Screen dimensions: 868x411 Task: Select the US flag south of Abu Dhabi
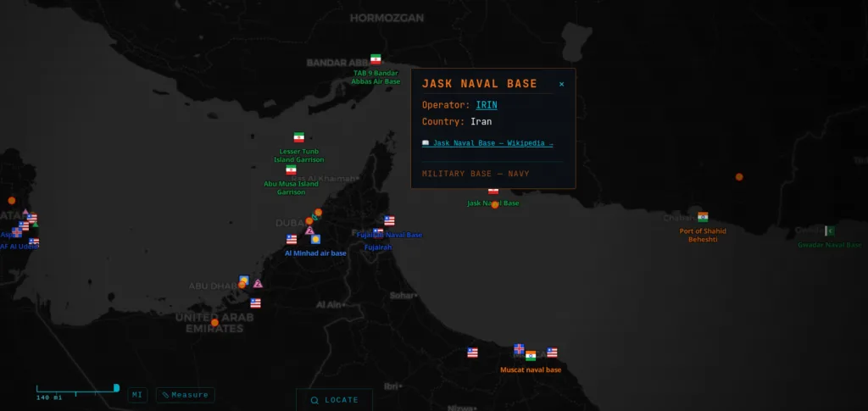click(255, 303)
